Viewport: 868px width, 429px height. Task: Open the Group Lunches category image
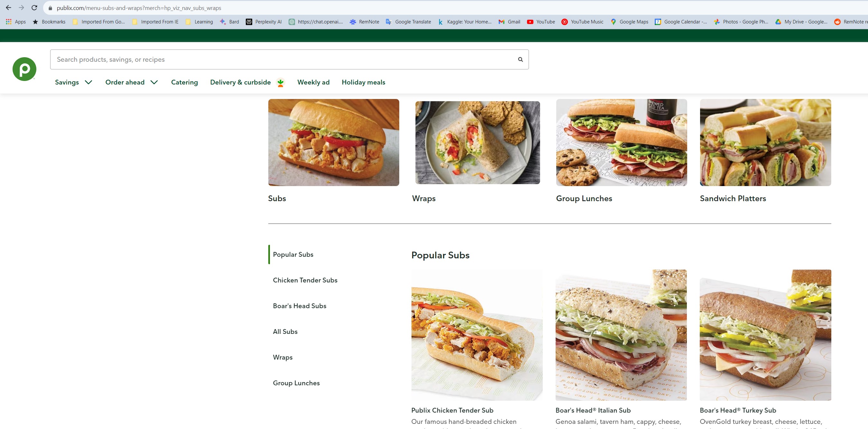[x=621, y=142]
